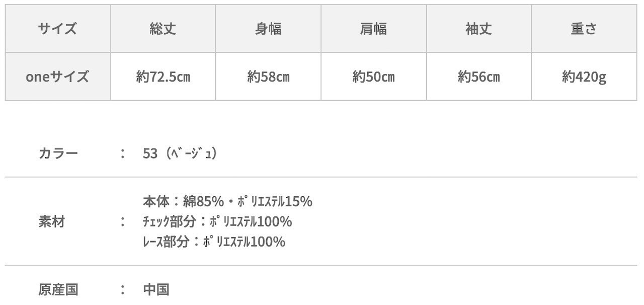
Task: Click the 原産国 label
Action: click(58, 290)
